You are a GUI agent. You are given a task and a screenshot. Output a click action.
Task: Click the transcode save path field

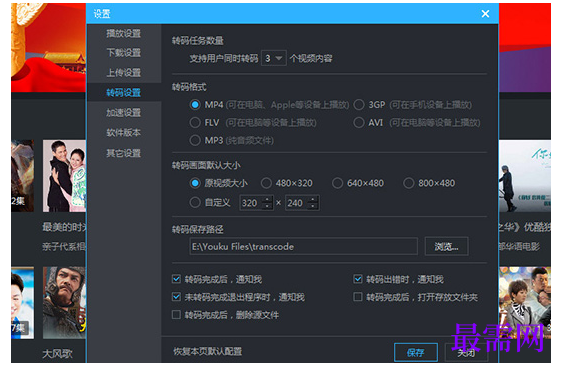pos(304,247)
